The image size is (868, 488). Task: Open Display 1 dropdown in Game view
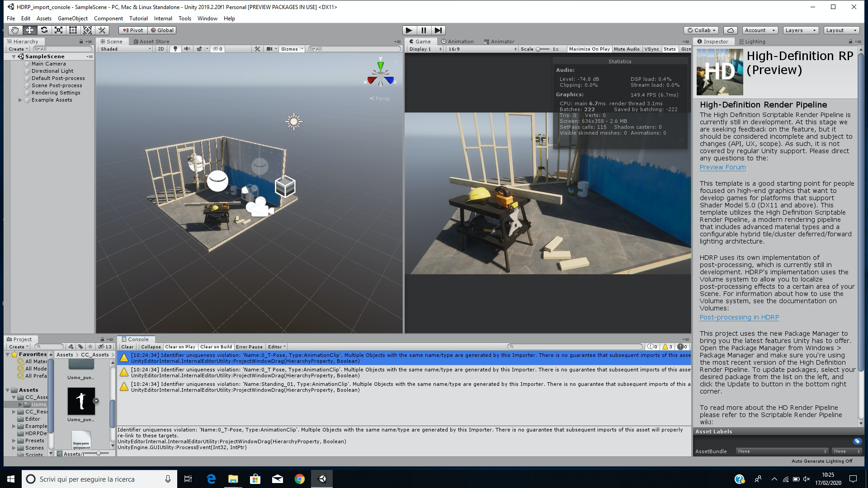point(425,49)
